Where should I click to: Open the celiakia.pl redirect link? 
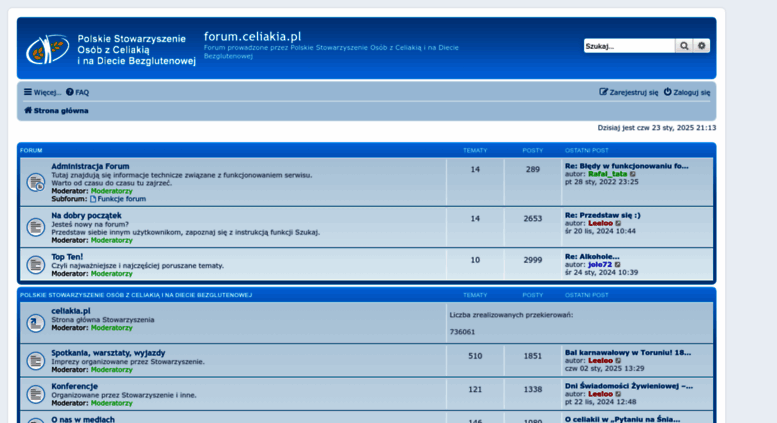point(71,311)
